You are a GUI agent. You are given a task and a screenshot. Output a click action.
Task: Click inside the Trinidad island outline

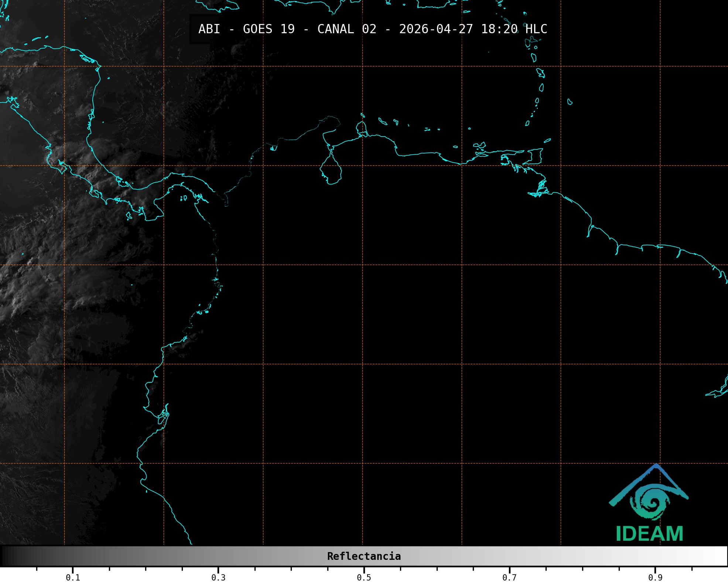(x=536, y=156)
